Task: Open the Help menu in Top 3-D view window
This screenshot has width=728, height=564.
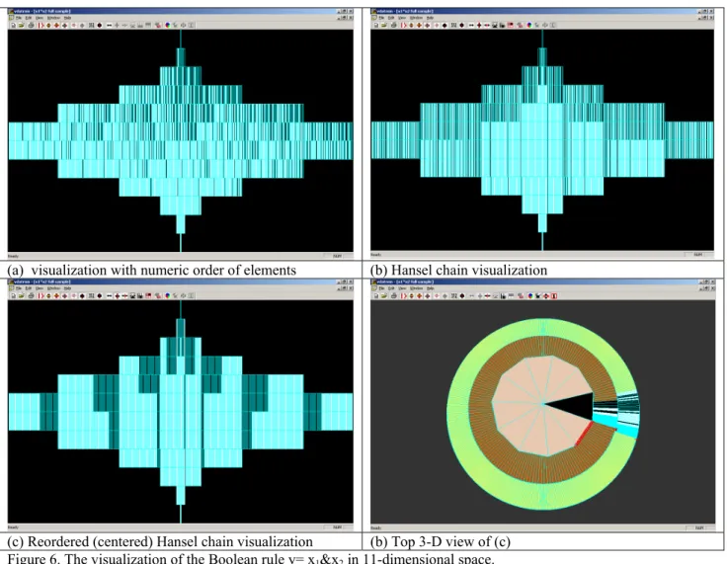Action: 430,288
